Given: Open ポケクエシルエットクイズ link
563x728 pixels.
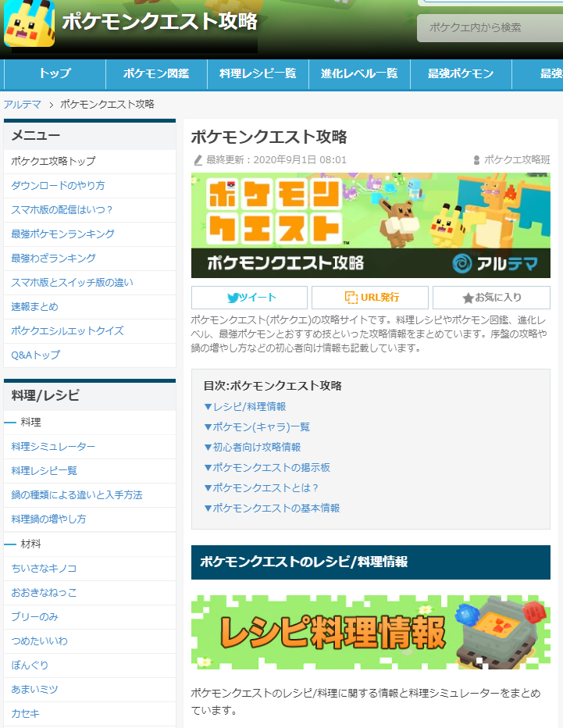Looking at the screenshot, I should tap(90, 331).
